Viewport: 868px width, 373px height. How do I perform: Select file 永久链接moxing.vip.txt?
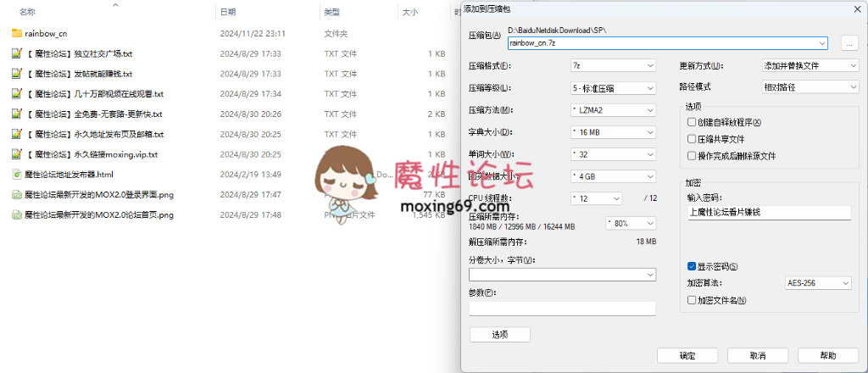click(92, 154)
